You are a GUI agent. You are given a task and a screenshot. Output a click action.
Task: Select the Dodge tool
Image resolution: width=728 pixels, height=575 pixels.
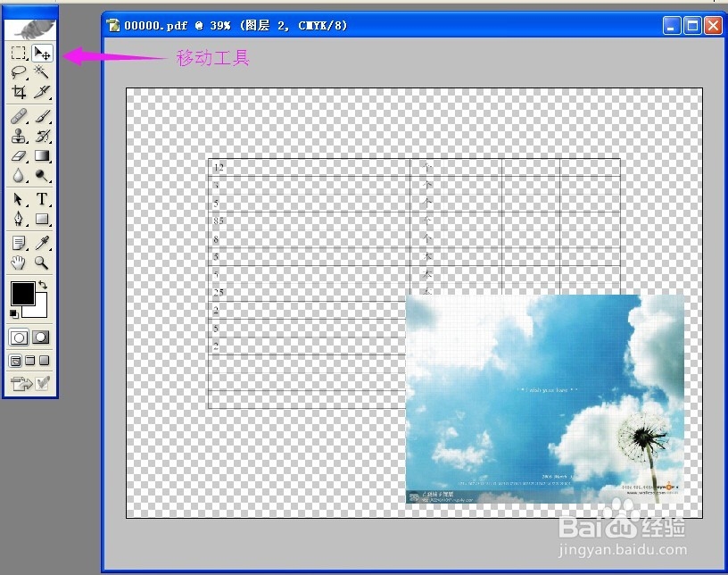click(42, 175)
